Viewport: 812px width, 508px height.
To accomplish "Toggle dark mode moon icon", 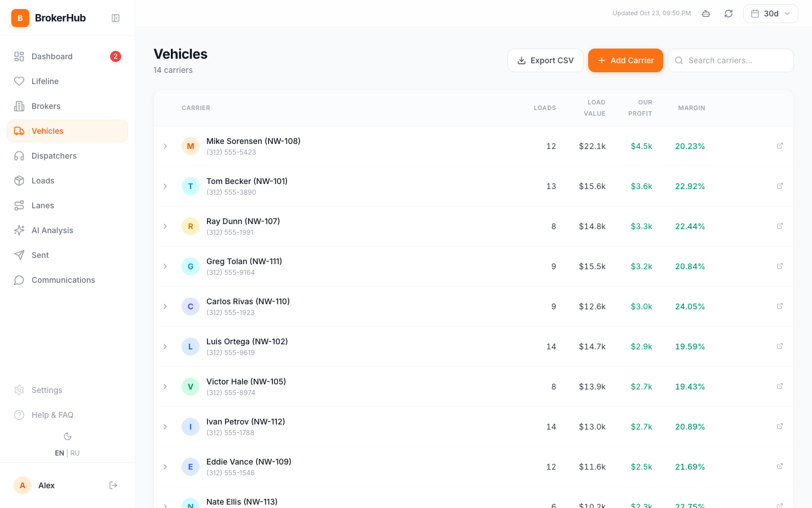I will [x=68, y=436].
